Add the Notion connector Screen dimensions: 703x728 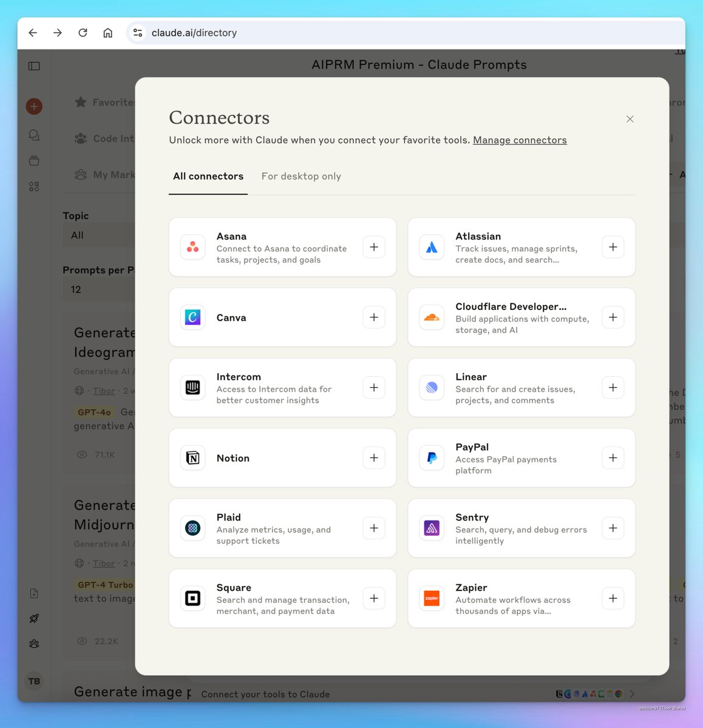(374, 458)
